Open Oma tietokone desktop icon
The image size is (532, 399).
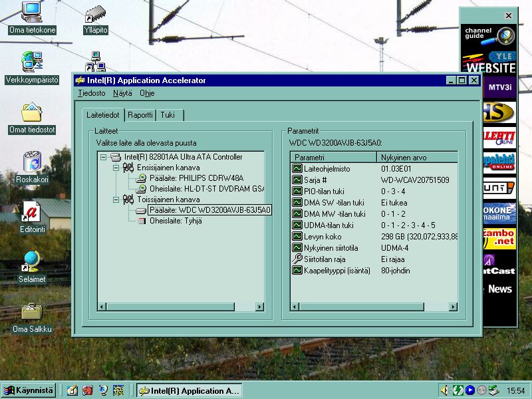coord(31,13)
